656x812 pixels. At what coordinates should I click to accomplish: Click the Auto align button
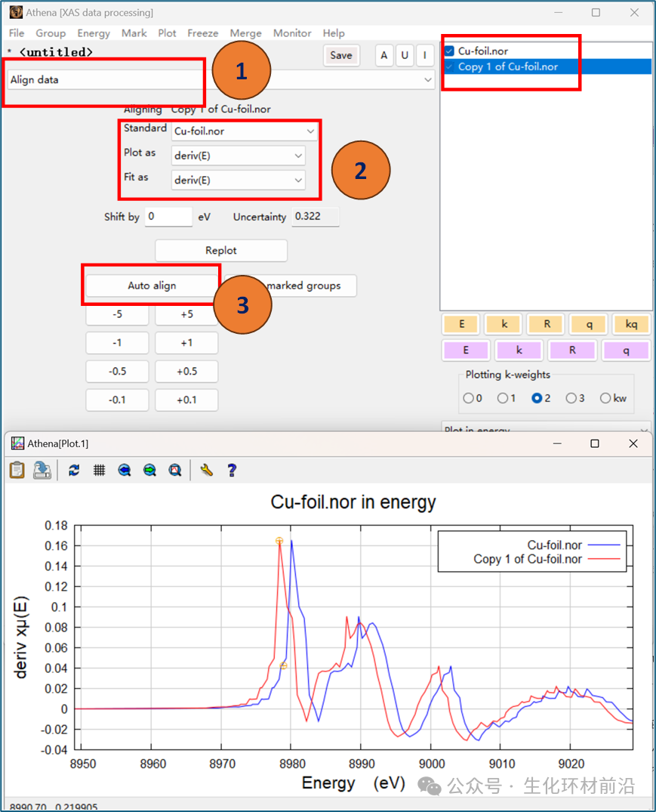[x=152, y=286]
